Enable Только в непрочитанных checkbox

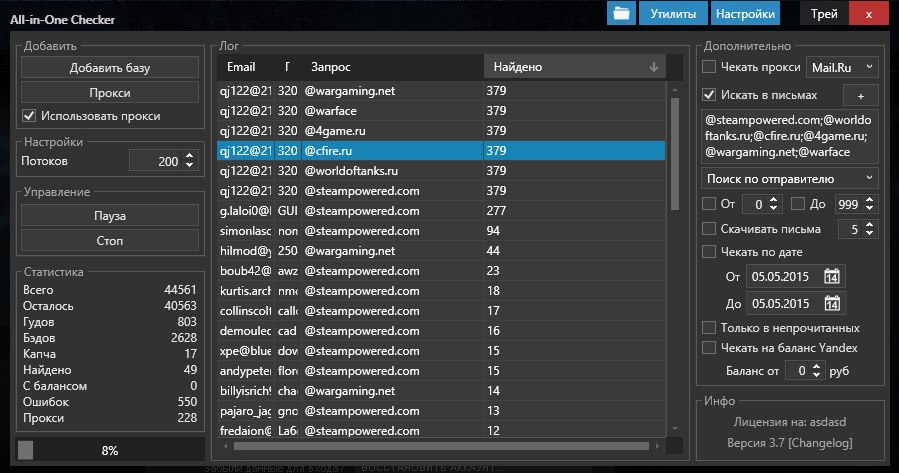(709, 328)
